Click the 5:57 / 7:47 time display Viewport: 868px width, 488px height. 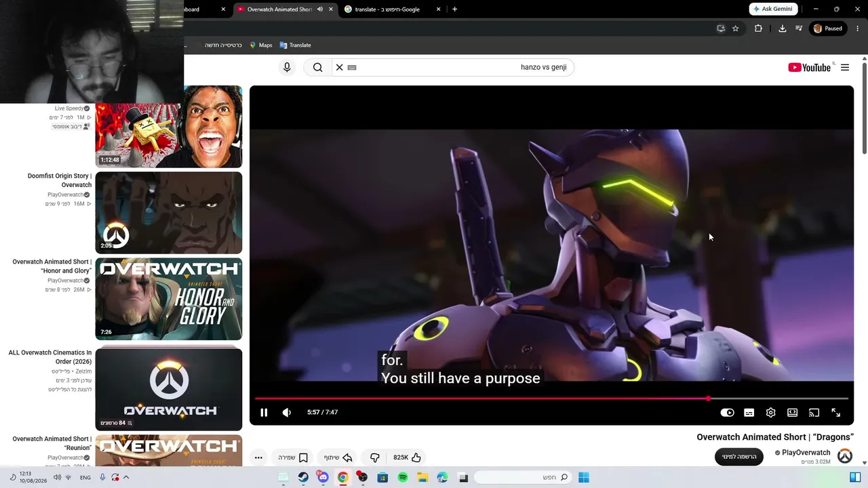click(322, 412)
